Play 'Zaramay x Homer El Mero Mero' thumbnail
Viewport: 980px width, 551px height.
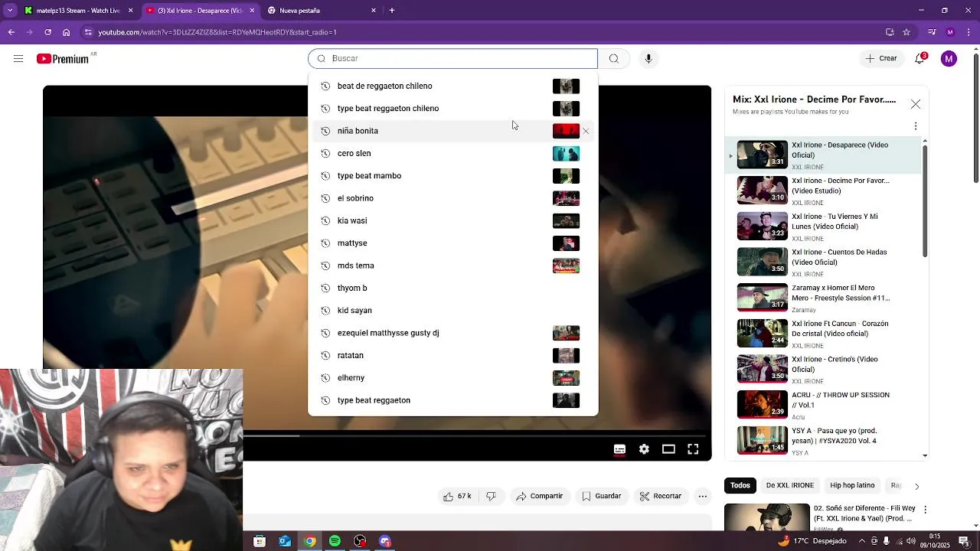tap(762, 298)
